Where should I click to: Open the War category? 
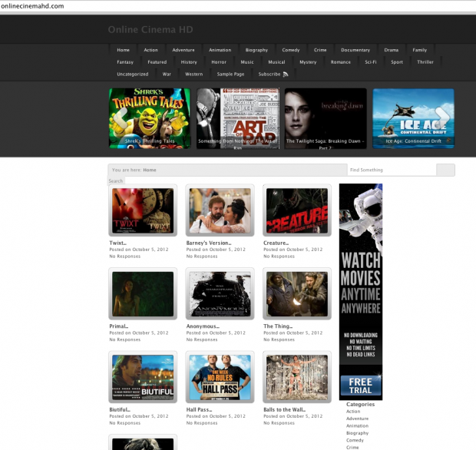167,74
